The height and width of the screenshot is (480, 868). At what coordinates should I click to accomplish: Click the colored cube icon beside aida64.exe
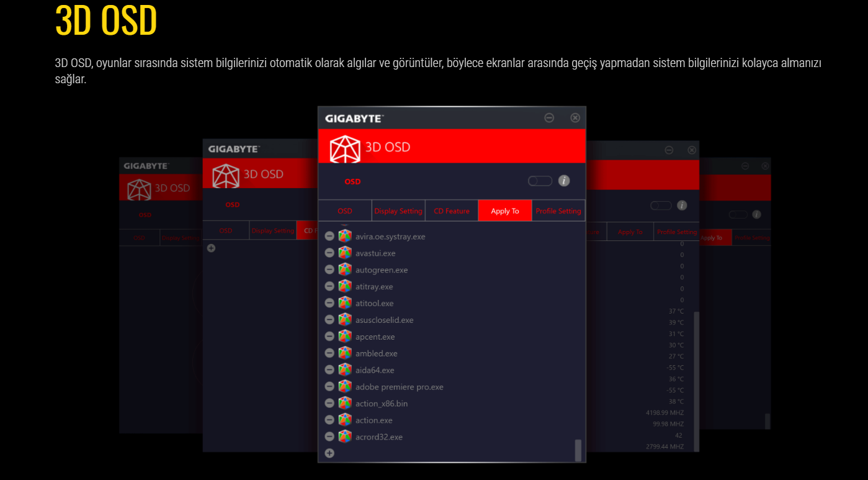click(345, 369)
